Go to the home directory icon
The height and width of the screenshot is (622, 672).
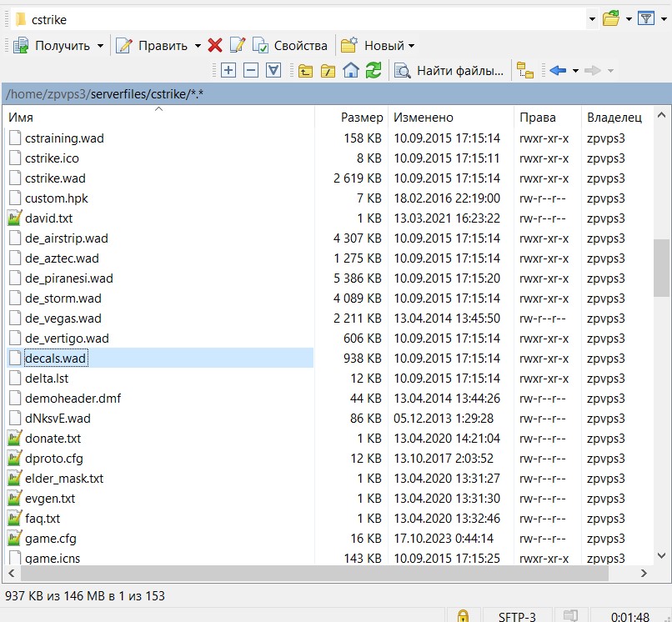pos(350,70)
